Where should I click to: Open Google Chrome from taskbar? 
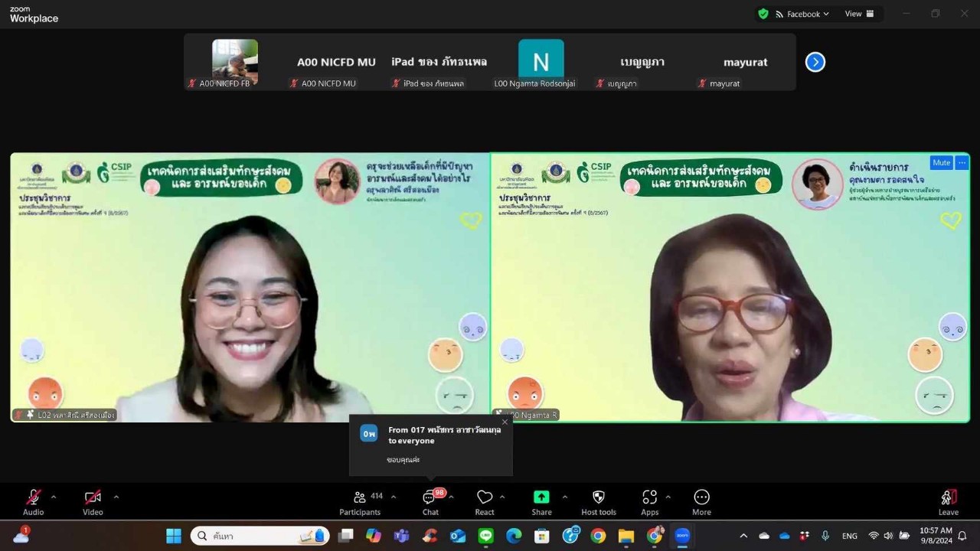coord(598,536)
